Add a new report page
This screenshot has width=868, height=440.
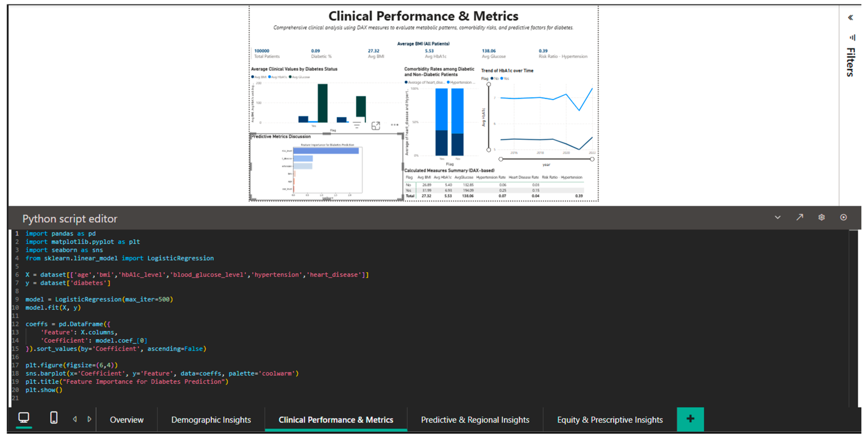[x=690, y=419]
